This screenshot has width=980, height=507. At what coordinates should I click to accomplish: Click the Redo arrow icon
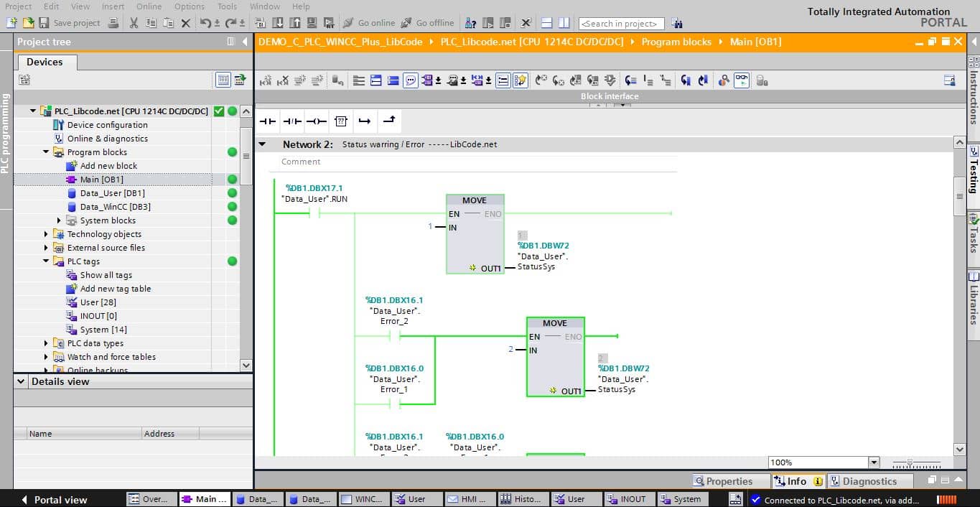[231, 23]
